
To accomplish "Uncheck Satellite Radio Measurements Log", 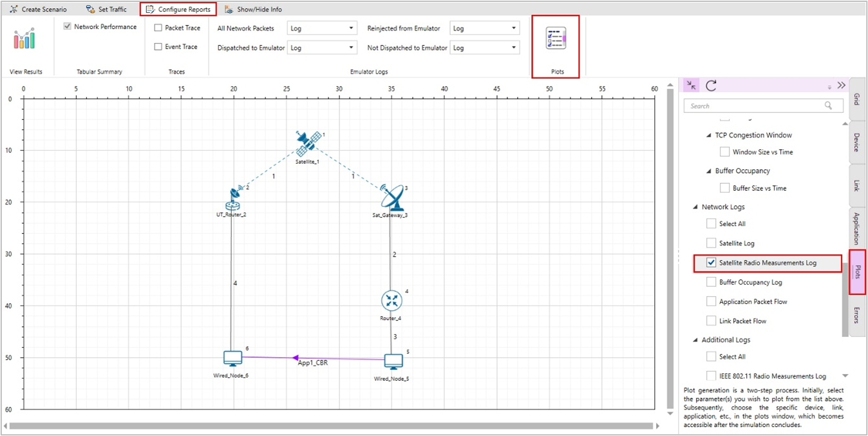I will click(x=712, y=263).
